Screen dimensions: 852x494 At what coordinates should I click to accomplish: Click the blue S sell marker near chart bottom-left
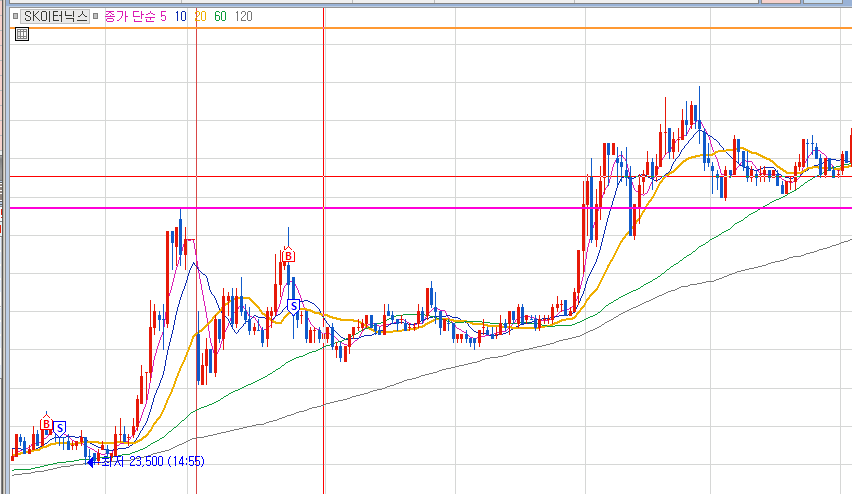click(x=60, y=428)
